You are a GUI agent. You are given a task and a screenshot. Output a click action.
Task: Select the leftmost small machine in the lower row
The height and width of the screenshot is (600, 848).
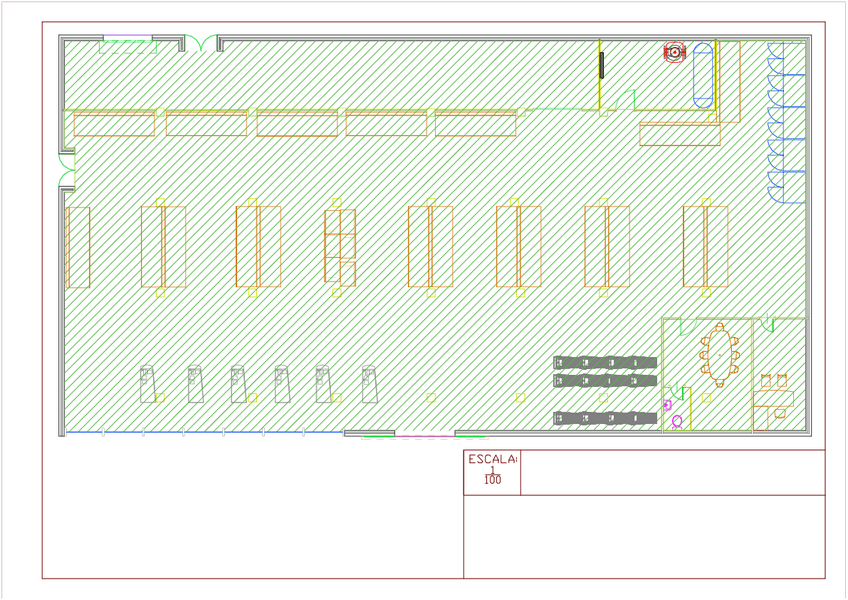click(x=148, y=385)
